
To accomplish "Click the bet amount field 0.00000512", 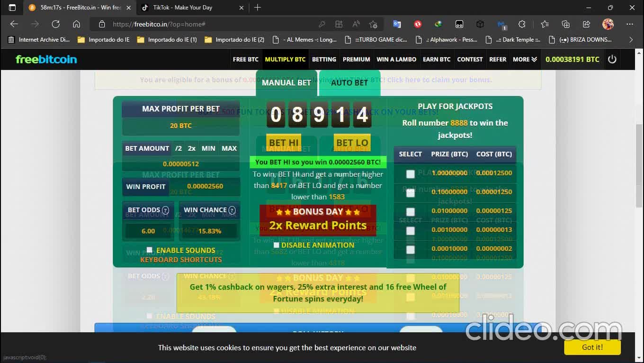I will 181,164.
